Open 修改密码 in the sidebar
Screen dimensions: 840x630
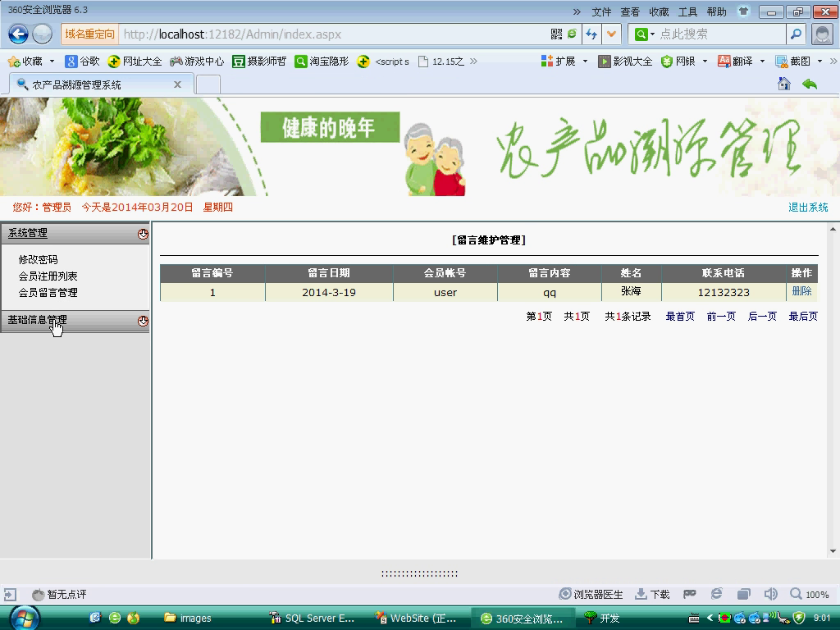[38, 259]
